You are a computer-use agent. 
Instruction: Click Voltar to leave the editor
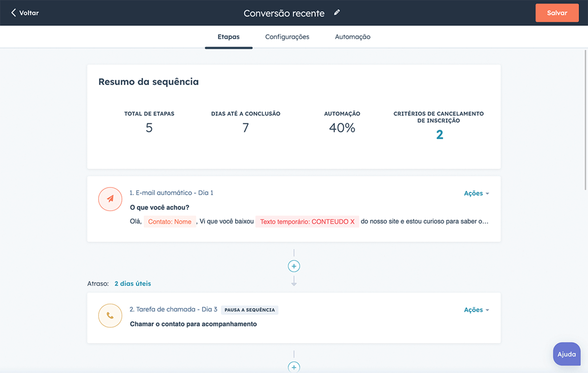(x=26, y=12)
